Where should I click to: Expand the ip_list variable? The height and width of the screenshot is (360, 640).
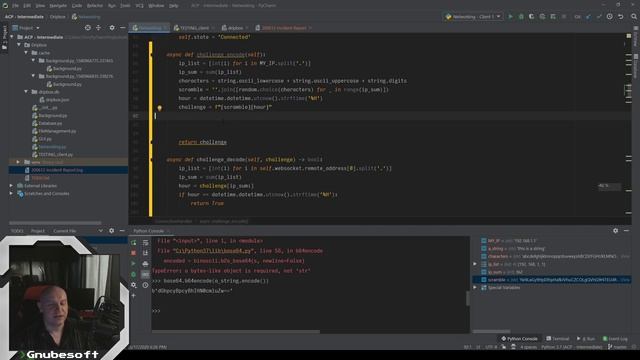(x=475, y=264)
